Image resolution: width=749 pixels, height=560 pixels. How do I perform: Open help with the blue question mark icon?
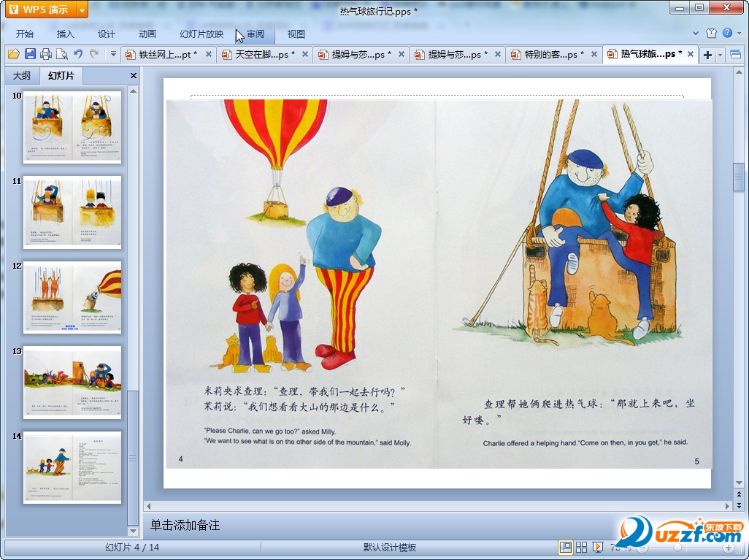[727, 33]
